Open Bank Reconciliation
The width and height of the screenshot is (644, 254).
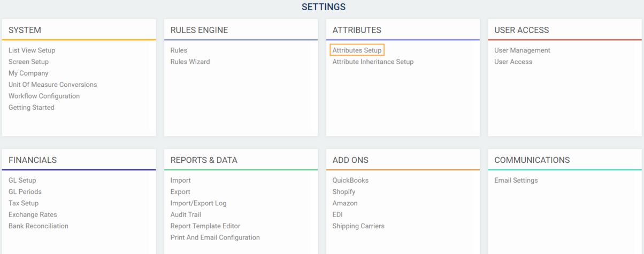click(39, 226)
